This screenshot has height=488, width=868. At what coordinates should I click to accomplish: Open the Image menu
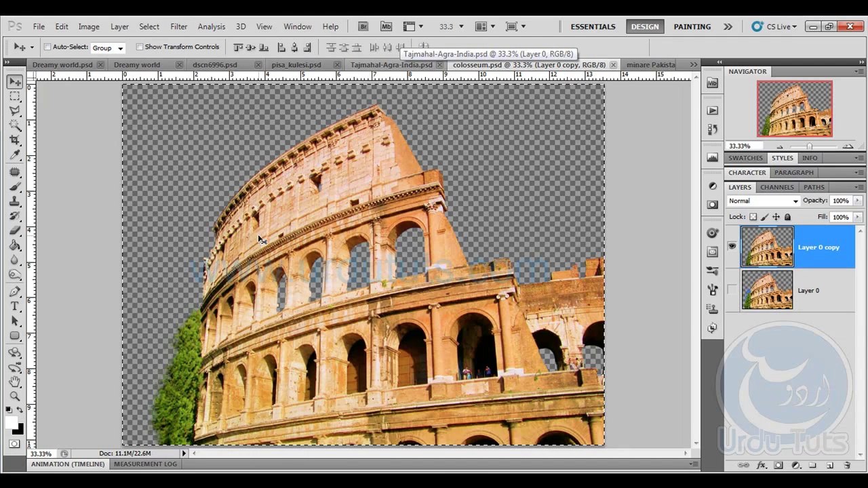click(x=89, y=26)
